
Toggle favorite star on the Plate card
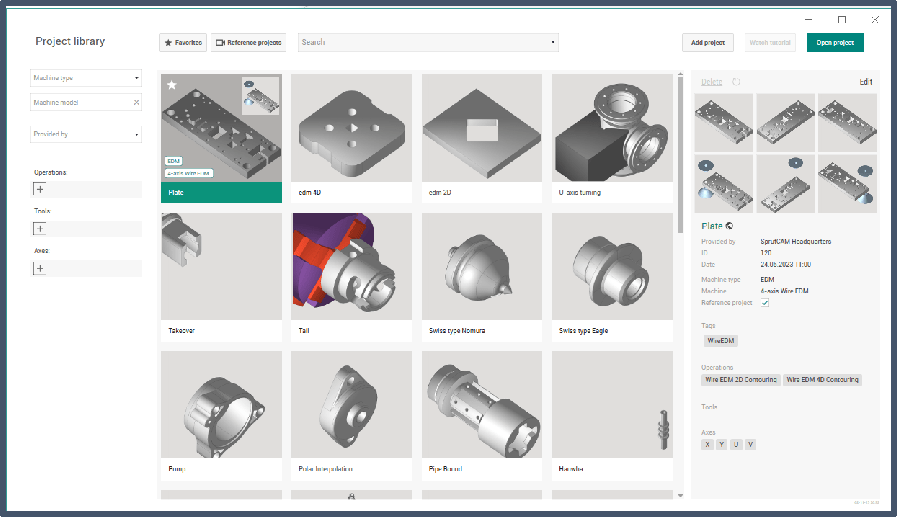pyautogui.click(x=172, y=85)
